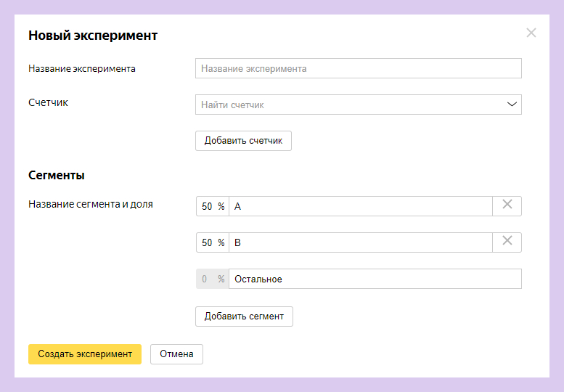The image size is (564, 392).
Task: Delete segment B using its X icon
Action: [507, 242]
